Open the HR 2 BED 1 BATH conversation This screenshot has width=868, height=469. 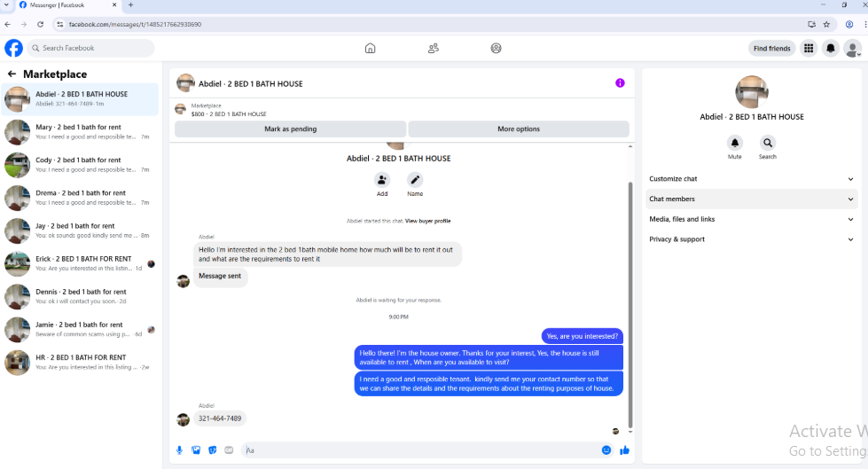pos(81,363)
